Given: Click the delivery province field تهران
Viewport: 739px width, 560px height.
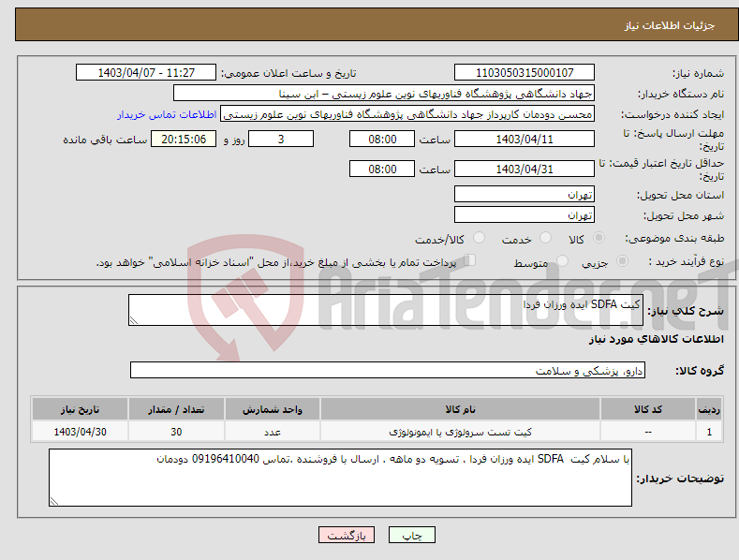Looking at the screenshot, I should pos(525,194).
